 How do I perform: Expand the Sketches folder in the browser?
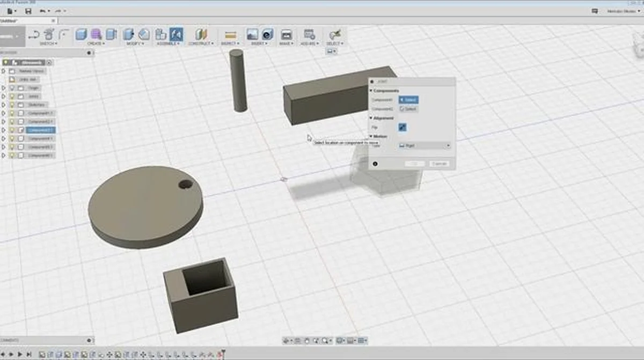[x=3, y=104]
